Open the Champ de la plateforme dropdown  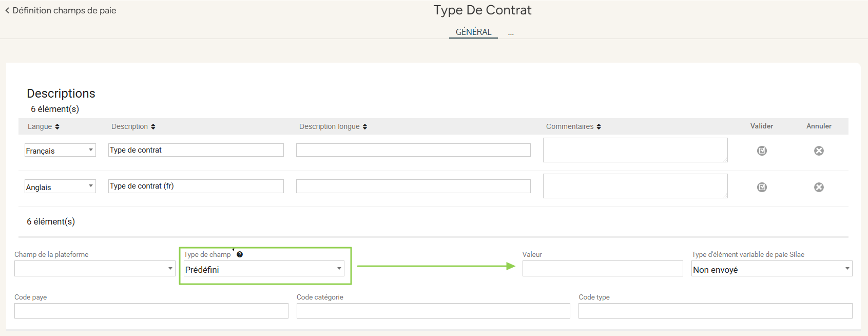point(94,269)
